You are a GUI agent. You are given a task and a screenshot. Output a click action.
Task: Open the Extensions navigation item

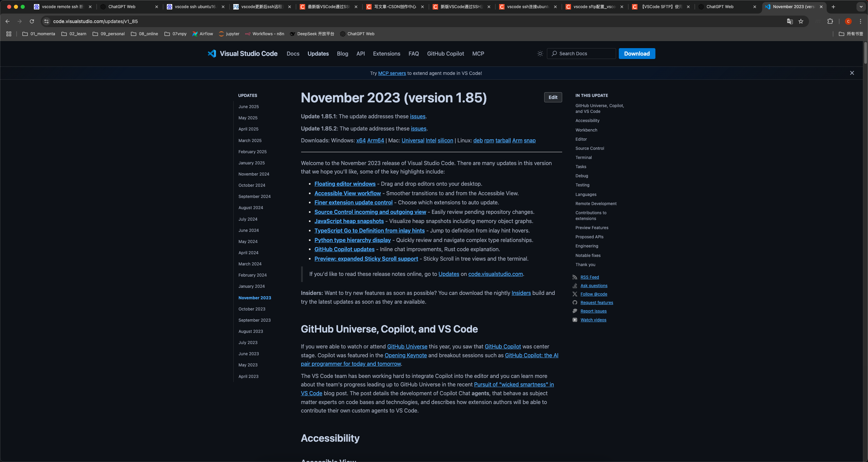[387, 54]
